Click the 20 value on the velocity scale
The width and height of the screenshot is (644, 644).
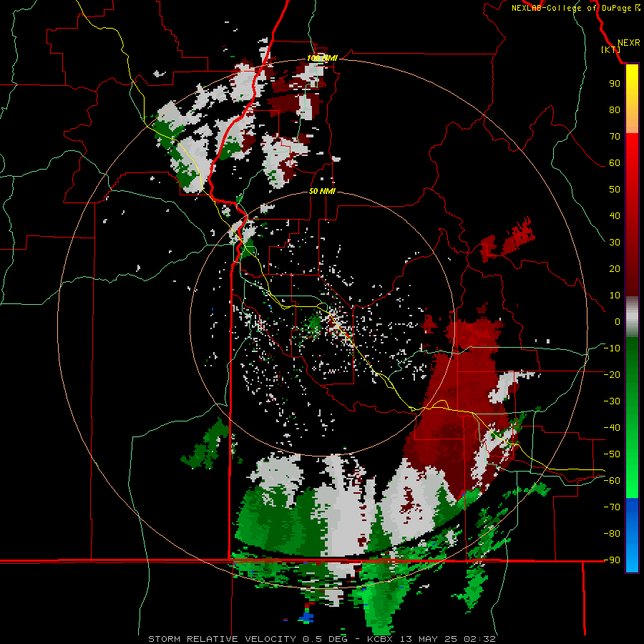(x=615, y=268)
